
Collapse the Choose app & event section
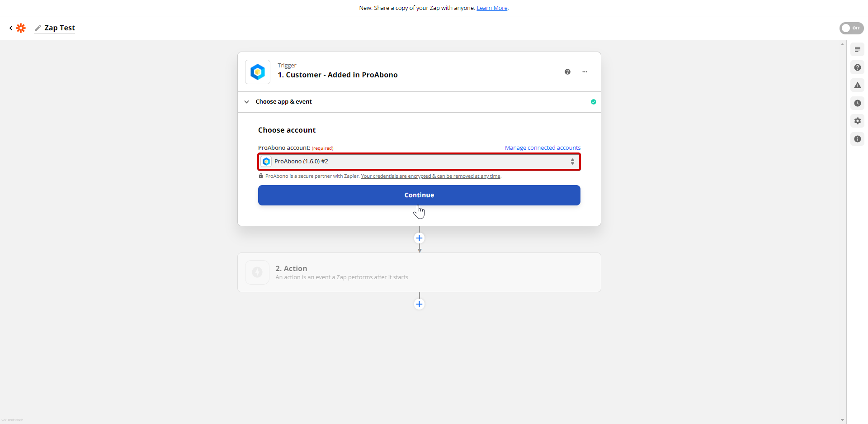tap(246, 102)
